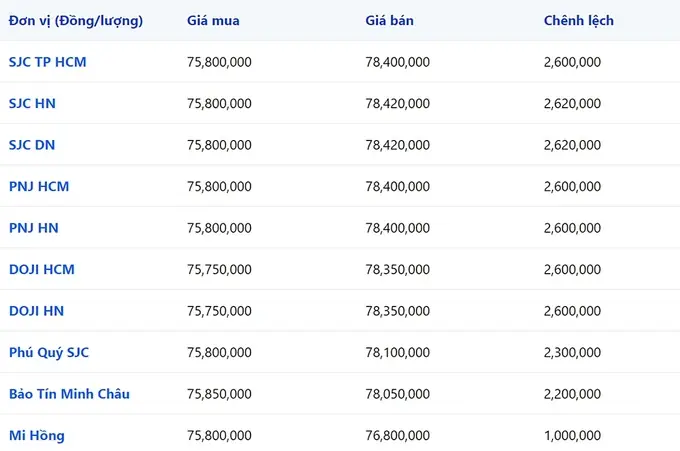The image size is (680, 451).
Task: Select the Phú Quý SJC difference 2,300,000
Action: point(572,353)
